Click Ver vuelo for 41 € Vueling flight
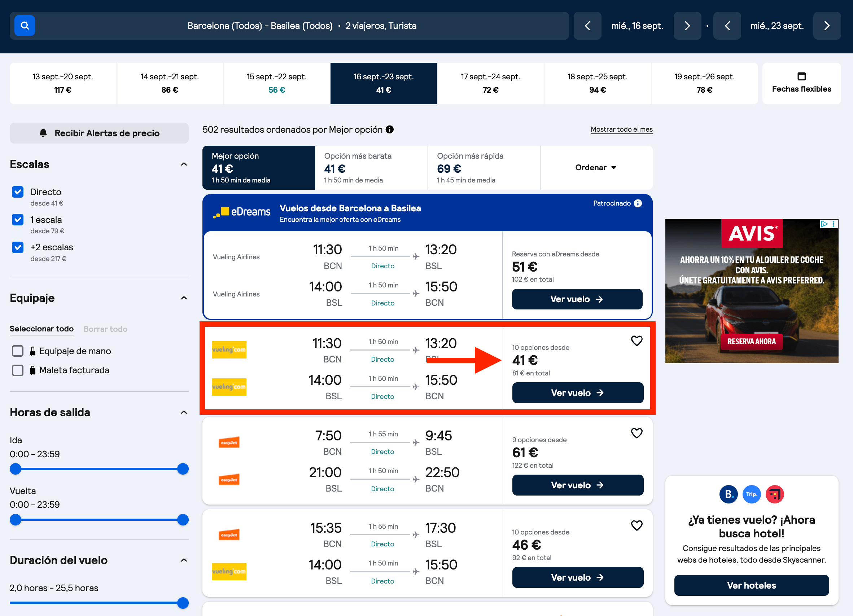The height and width of the screenshot is (616, 853). click(578, 393)
